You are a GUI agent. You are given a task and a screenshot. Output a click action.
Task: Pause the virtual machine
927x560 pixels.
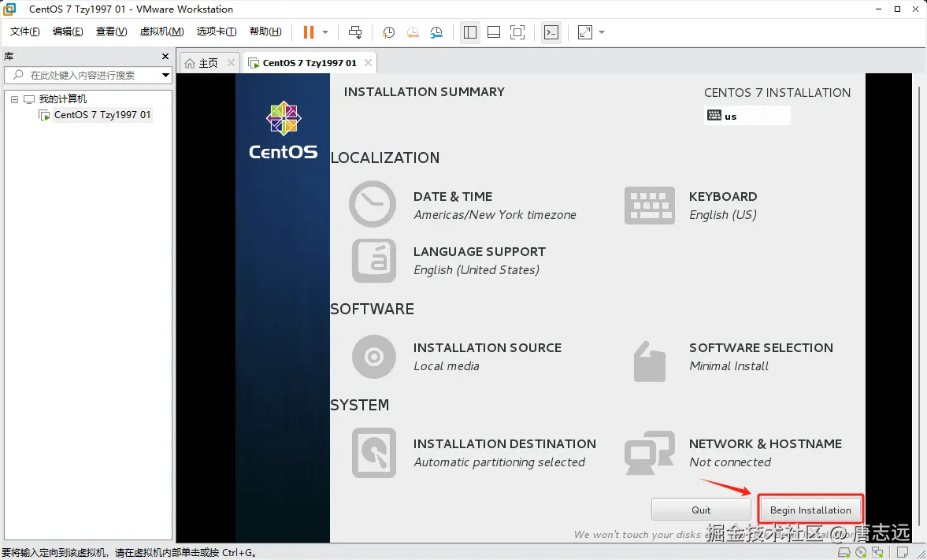coord(309,32)
